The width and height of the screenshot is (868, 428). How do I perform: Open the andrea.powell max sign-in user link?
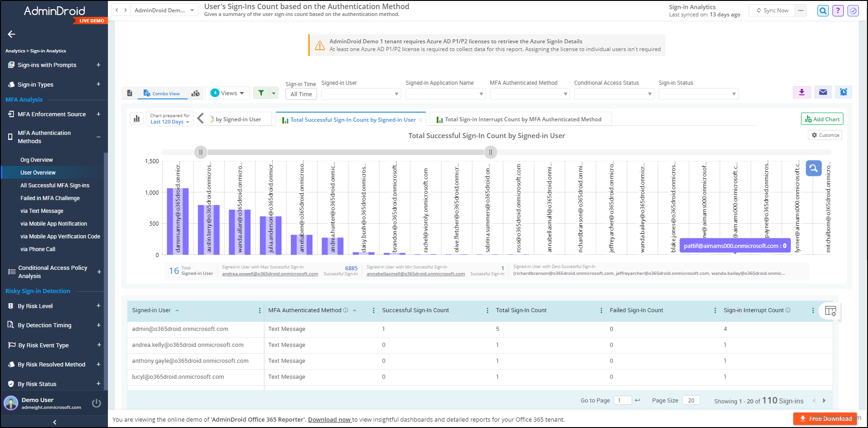(270, 274)
